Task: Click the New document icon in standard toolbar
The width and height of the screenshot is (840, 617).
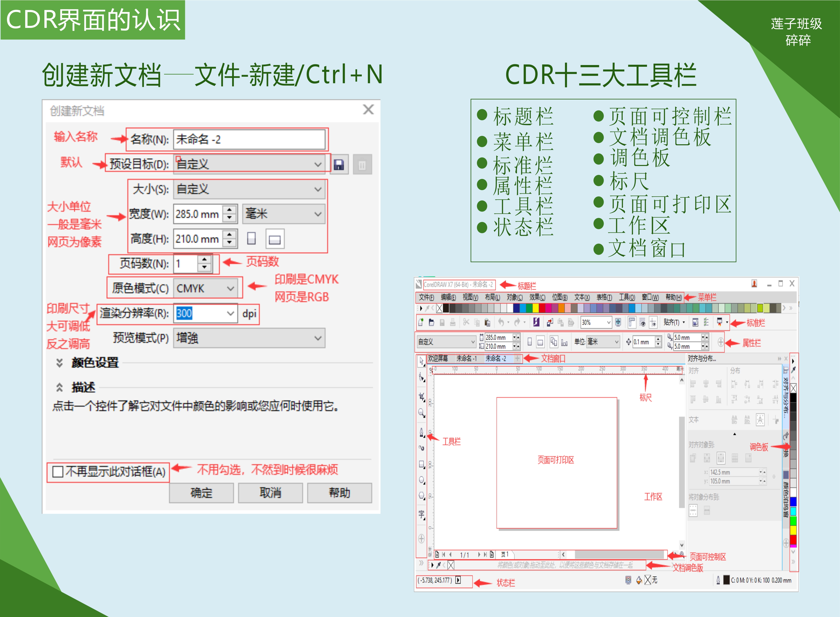Action: (421, 322)
